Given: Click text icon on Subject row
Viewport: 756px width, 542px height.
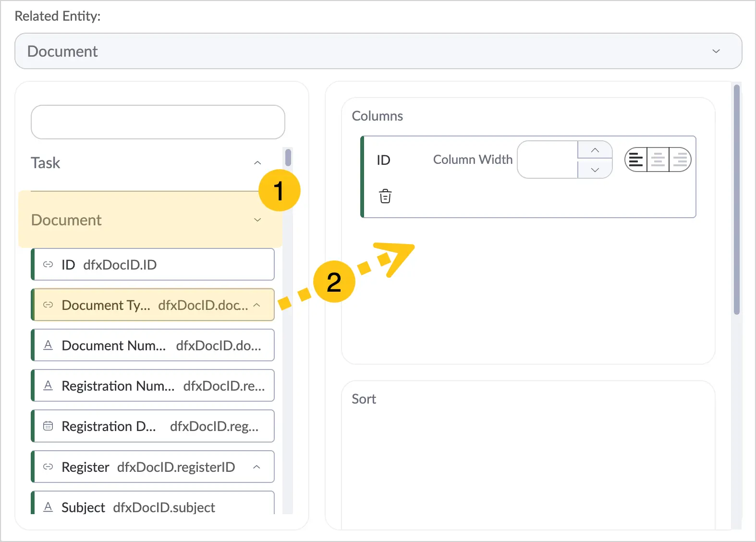Looking at the screenshot, I should 48,507.
